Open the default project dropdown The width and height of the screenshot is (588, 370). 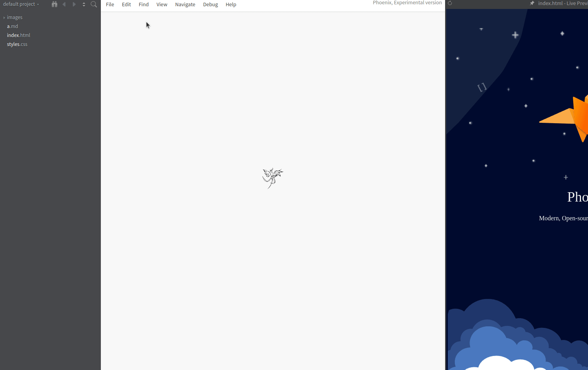(21, 4)
